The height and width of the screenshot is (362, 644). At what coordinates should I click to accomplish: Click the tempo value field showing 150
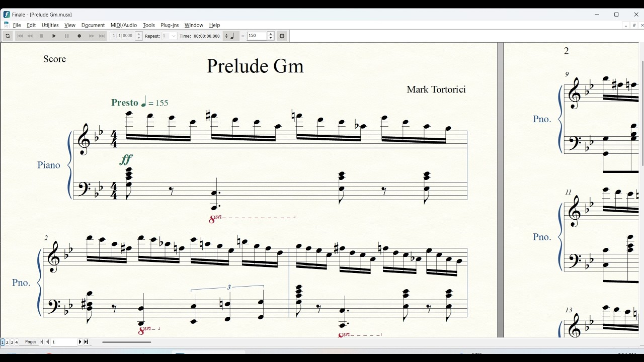pos(257,36)
